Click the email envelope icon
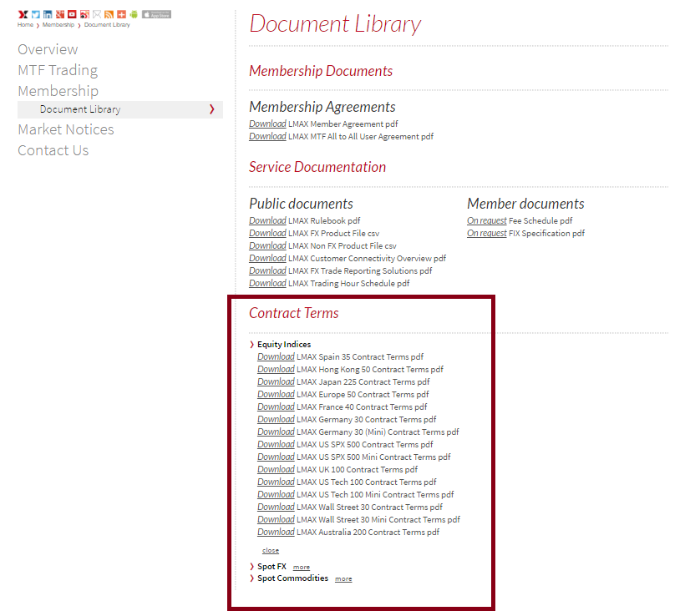This screenshot has height=616, width=685. click(97, 14)
